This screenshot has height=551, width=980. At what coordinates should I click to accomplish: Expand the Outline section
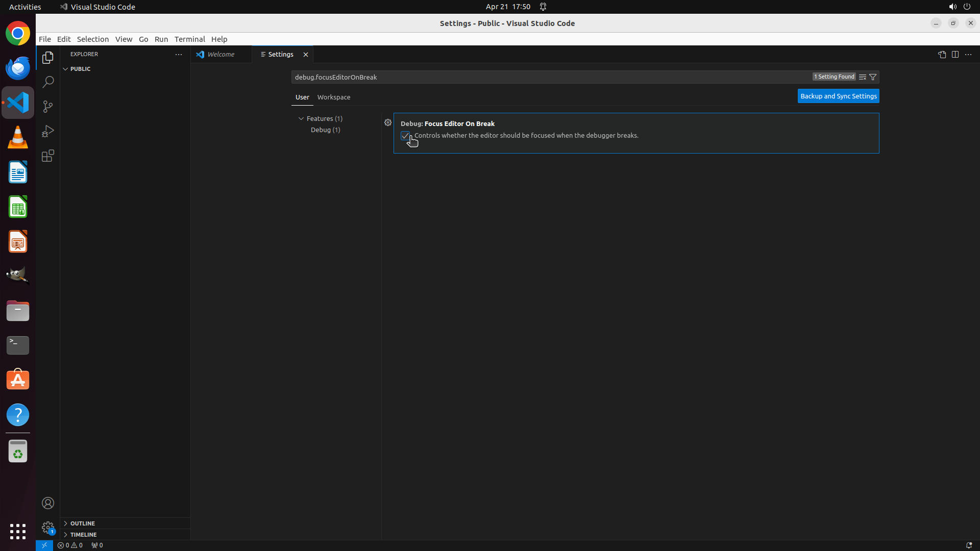(83, 523)
